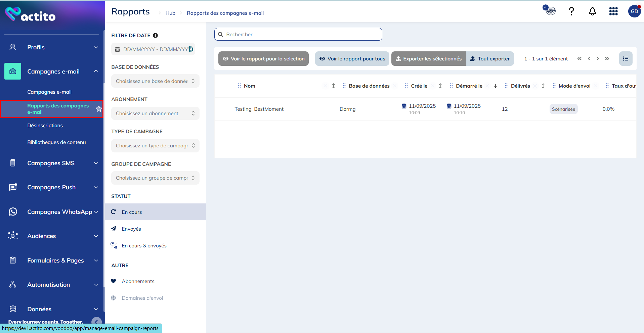
Task: Collapse sidebar with the round arrow button
Action: (x=96, y=322)
